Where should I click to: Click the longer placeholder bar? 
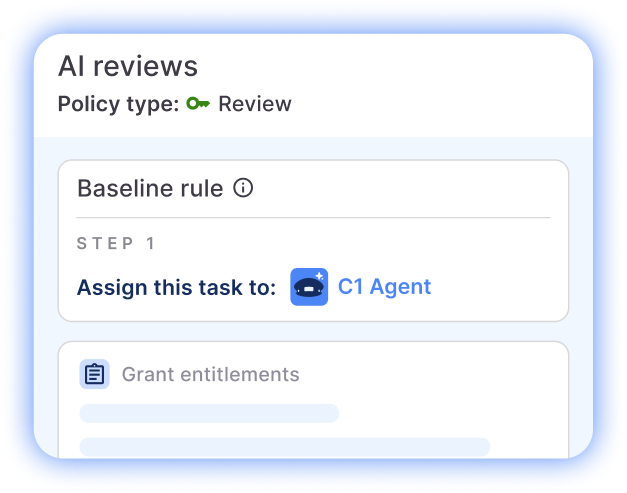coord(284,446)
